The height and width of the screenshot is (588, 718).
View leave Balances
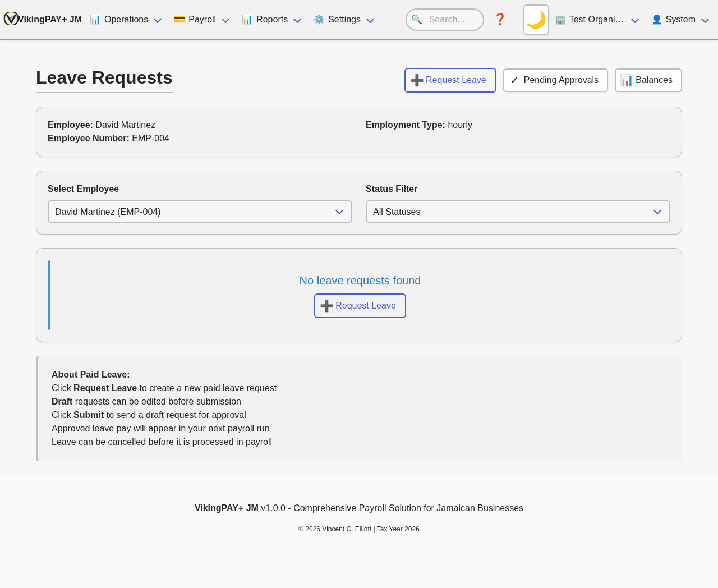(648, 80)
